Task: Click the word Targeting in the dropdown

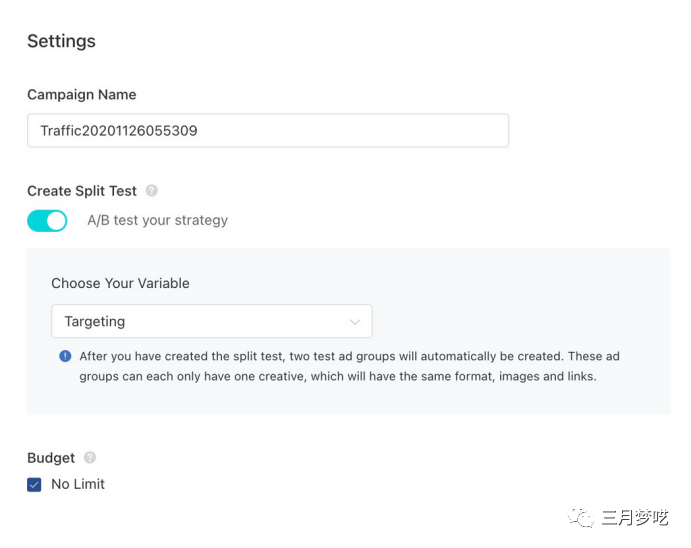Action: [95, 322]
